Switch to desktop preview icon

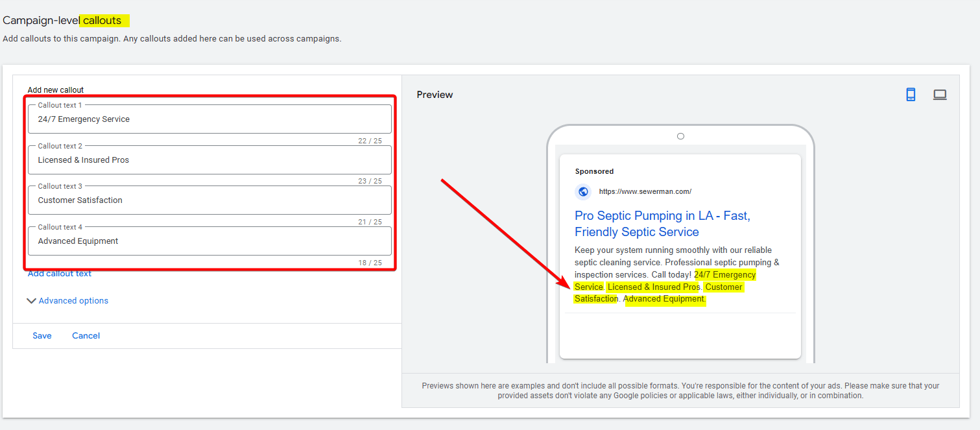[940, 95]
